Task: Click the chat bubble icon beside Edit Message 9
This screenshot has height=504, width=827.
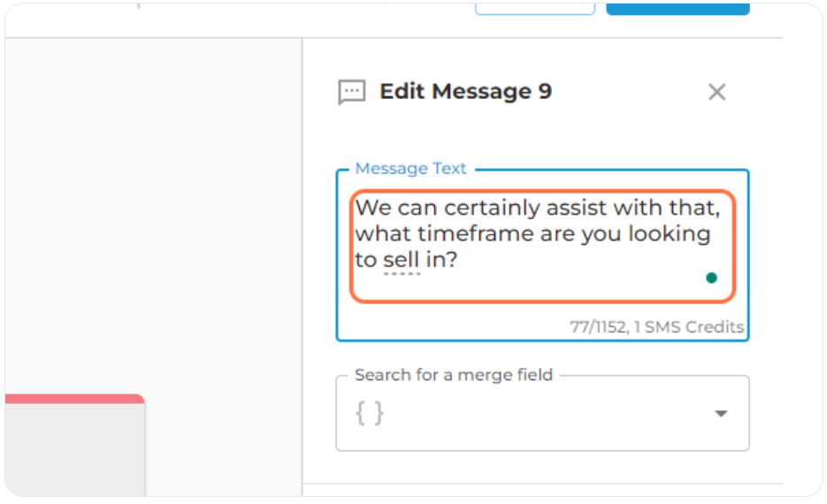Action: (352, 93)
